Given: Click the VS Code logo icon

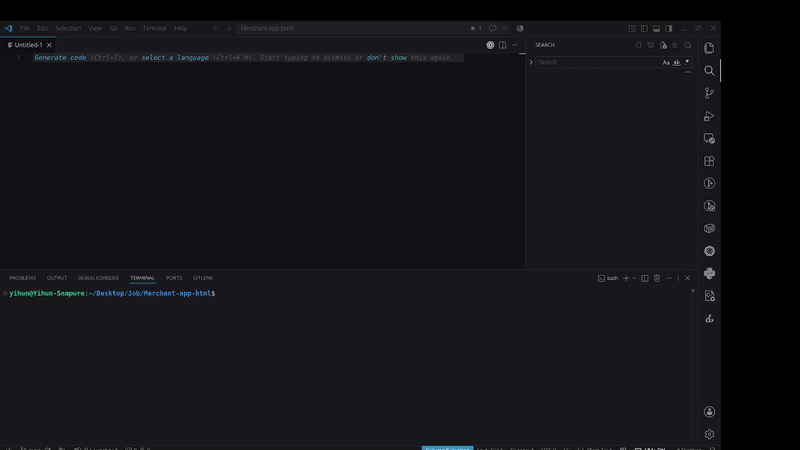Looking at the screenshot, I should [x=8, y=28].
